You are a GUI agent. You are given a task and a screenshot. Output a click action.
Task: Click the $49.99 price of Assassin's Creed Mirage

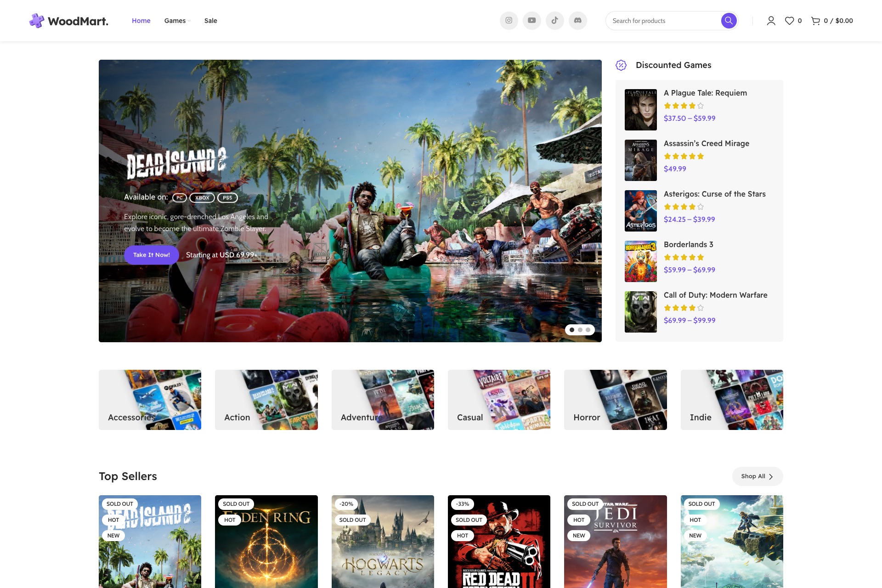pos(675,169)
